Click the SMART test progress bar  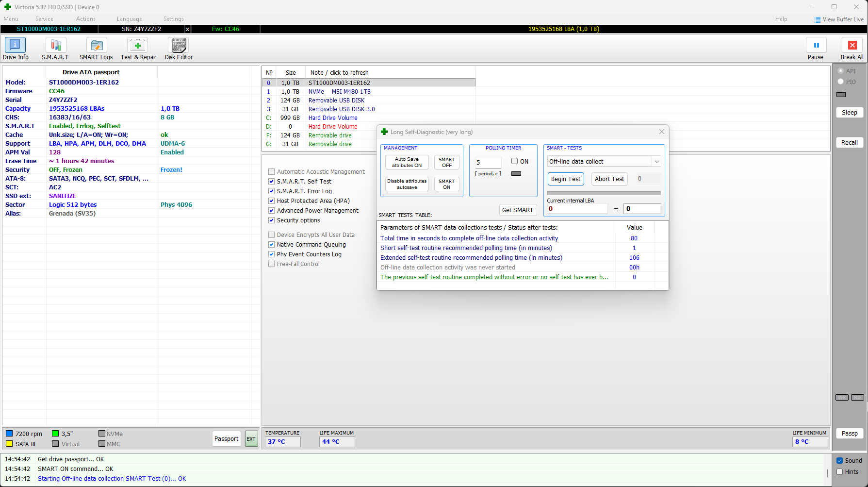tap(604, 193)
